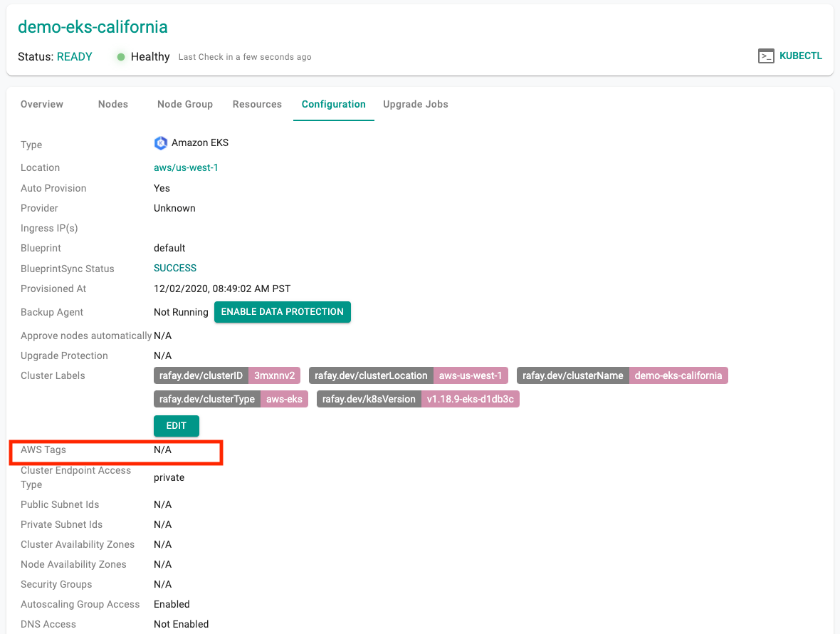The height and width of the screenshot is (634, 840).
Task: Click the Private Subnet Ids label
Action: [x=62, y=525]
